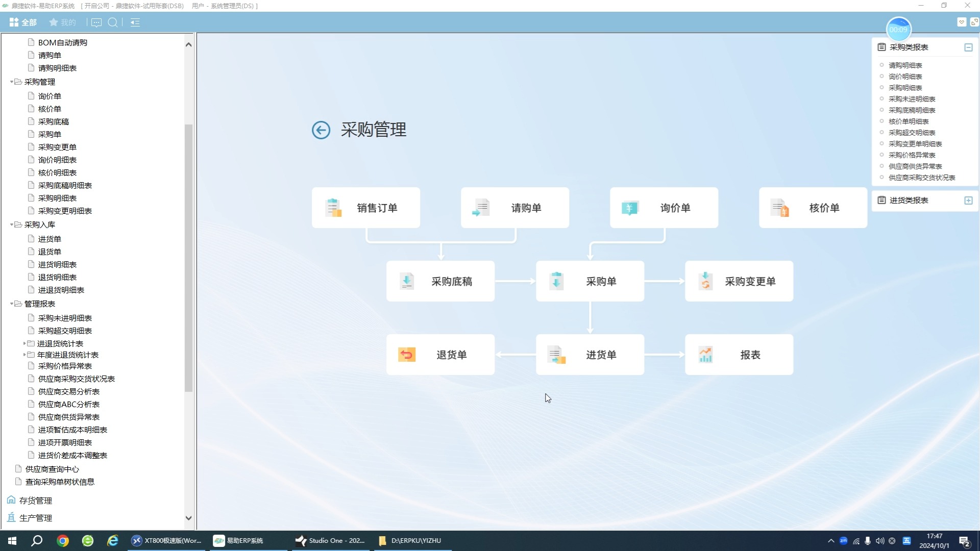
Task: Open the 请购单 module card
Action: (x=515, y=208)
